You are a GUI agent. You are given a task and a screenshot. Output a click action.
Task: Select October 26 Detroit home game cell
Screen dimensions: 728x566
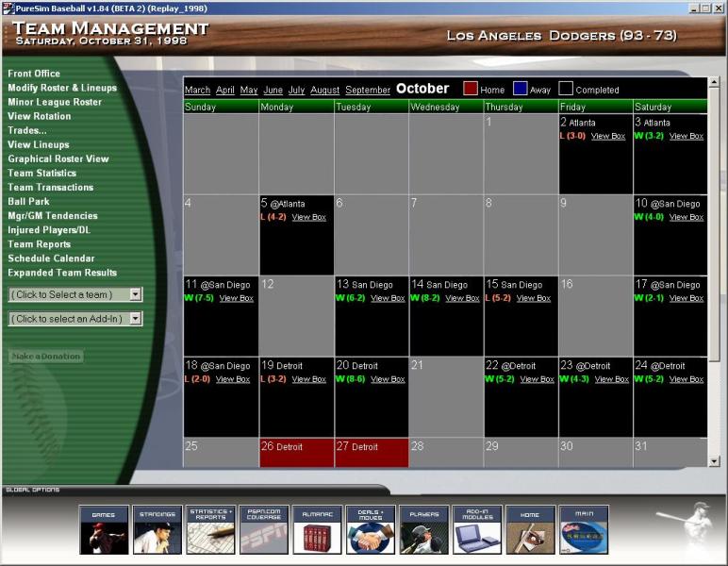(x=297, y=453)
